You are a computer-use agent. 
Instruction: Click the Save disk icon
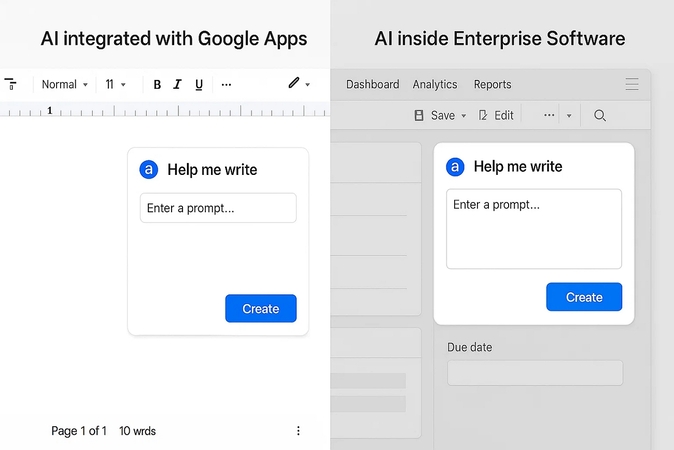point(419,116)
